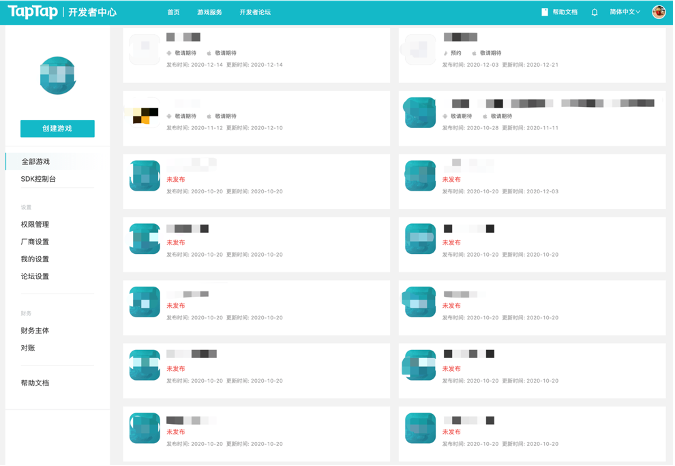This screenshot has width=675, height=466.
Task: Click blurred game title in card published 2020-12-14
Action: coord(183,37)
